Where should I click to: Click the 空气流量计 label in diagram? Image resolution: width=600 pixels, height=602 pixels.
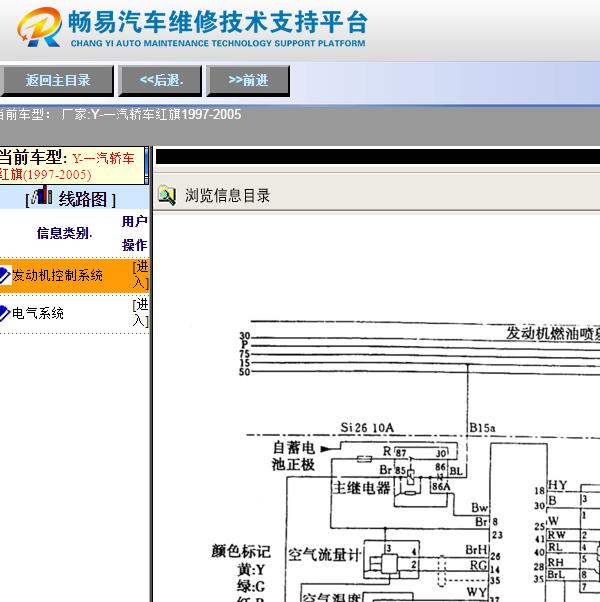tap(324, 555)
